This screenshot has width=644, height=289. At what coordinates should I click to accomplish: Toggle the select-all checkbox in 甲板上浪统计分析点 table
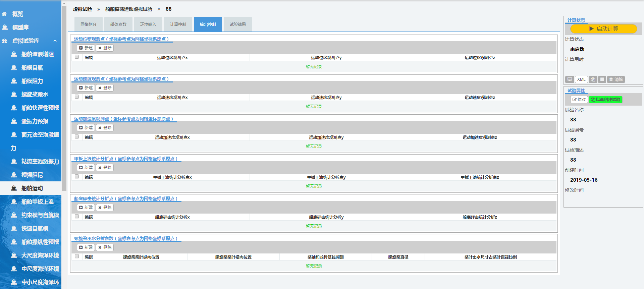click(x=77, y=177)
